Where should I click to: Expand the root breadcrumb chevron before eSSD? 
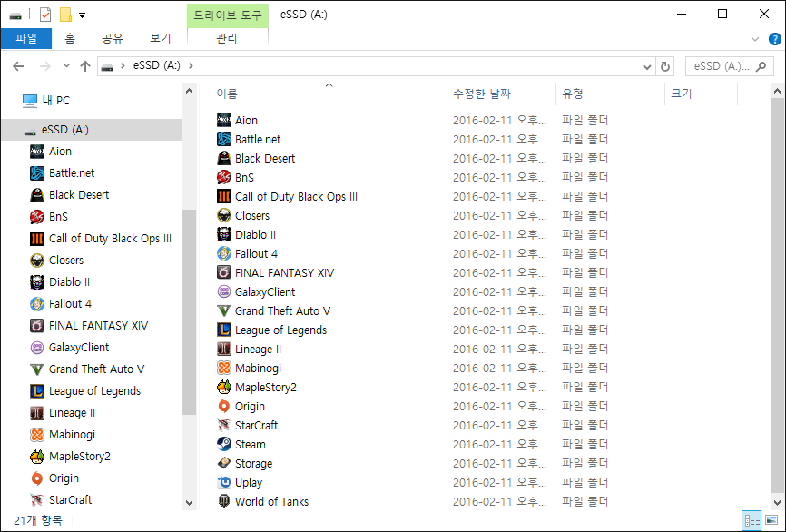coord(123,65)
